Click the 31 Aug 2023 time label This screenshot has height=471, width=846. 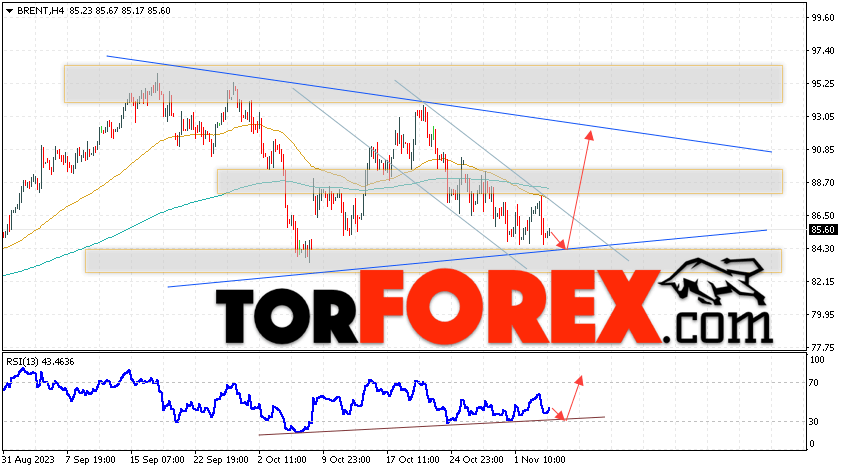coord(28,460)
